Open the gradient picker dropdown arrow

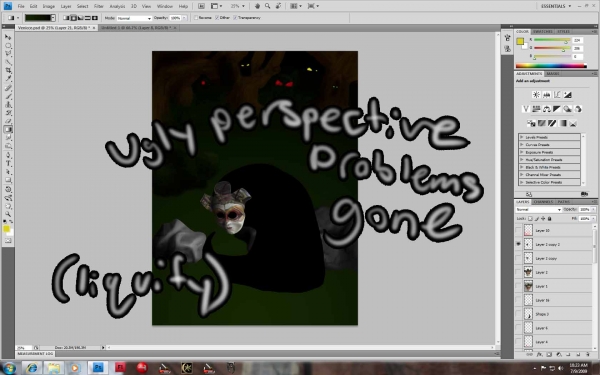53,18
